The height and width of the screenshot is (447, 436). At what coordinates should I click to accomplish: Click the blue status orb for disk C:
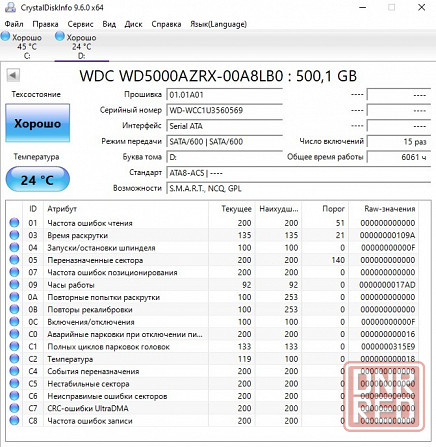(6, 36)
